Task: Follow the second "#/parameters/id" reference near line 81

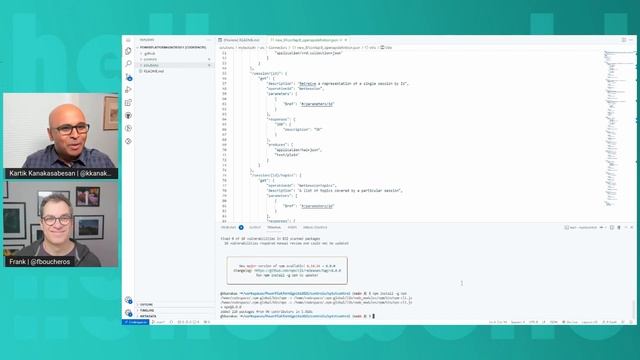Action: pyautogui.click(x=317, y=206)
